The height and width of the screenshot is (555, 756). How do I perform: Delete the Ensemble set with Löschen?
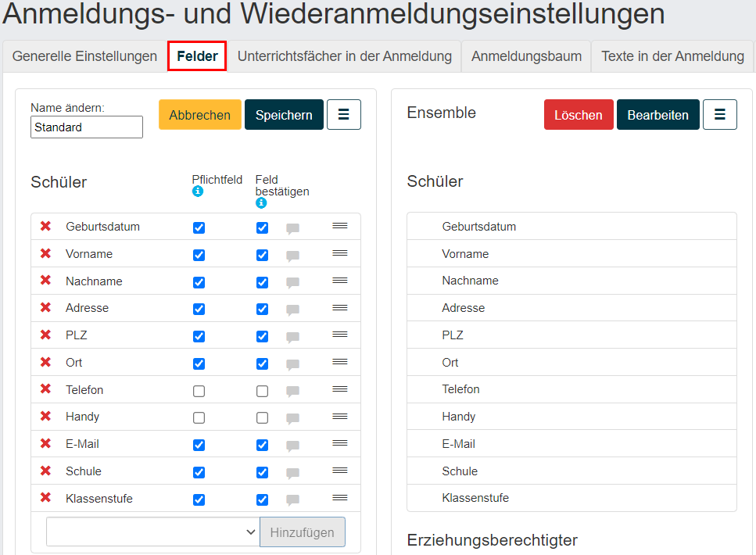coord(579,115)
